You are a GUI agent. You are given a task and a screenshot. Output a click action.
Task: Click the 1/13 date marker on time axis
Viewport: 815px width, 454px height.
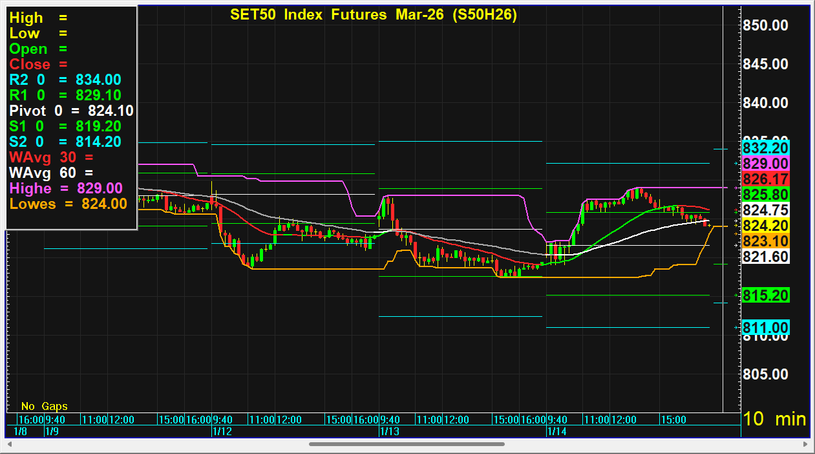tap(389, 431)
